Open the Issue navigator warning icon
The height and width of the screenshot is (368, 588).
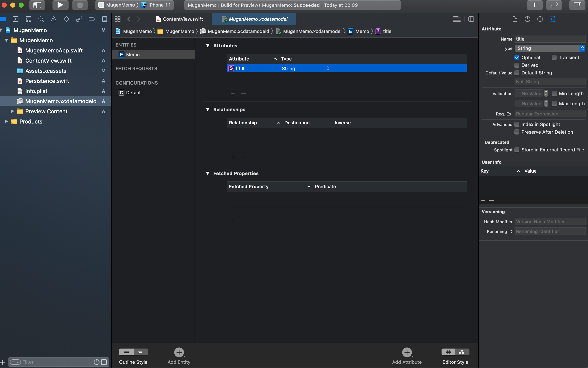tap(54, 19)
